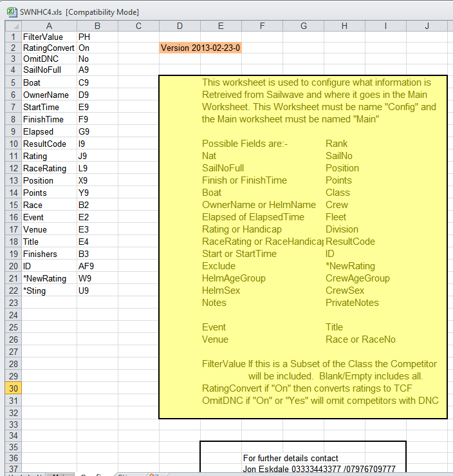Select the cell with value D9
Image resolution: width=453 pixels, height=476 pixels.
[97, 95]
